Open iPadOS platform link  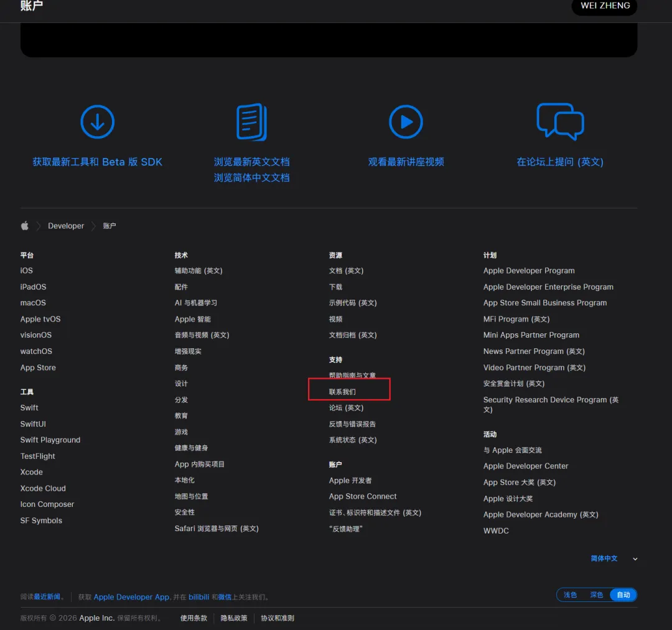(33, 287)
